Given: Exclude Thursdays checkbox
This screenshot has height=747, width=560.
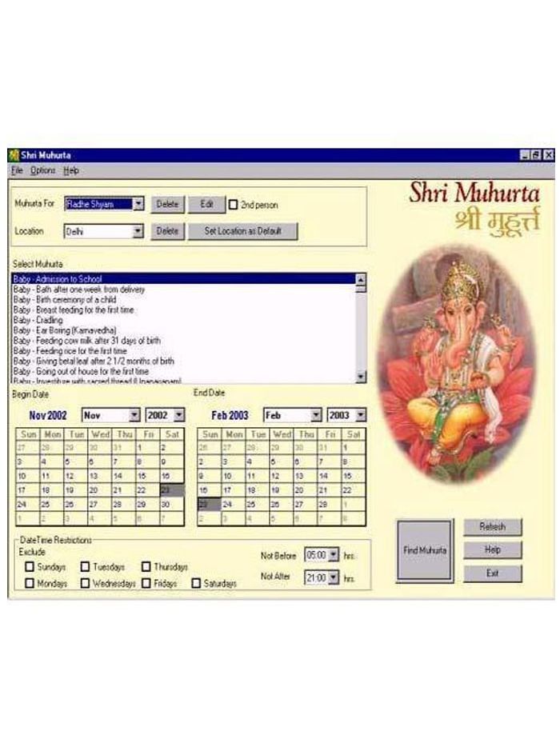Looking at the screenshot, I should (146, 567).
